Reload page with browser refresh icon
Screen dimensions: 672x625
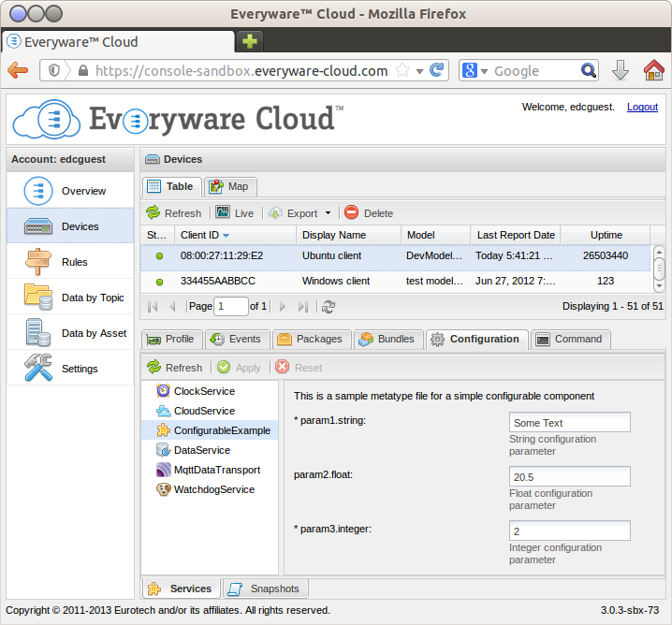pyautogui.click(x=437, y=70)
